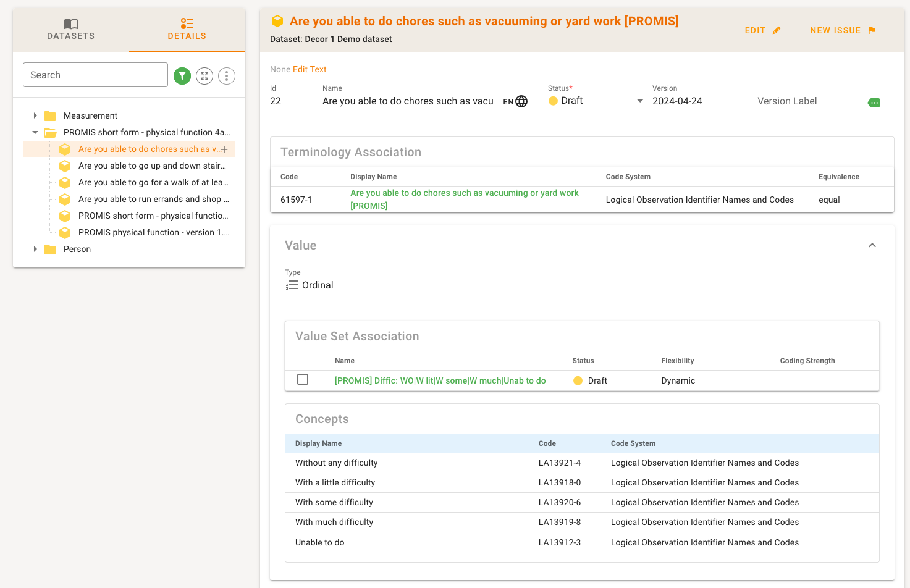
Task: Open the three-dot options menu
Action: tap(227, 76)
